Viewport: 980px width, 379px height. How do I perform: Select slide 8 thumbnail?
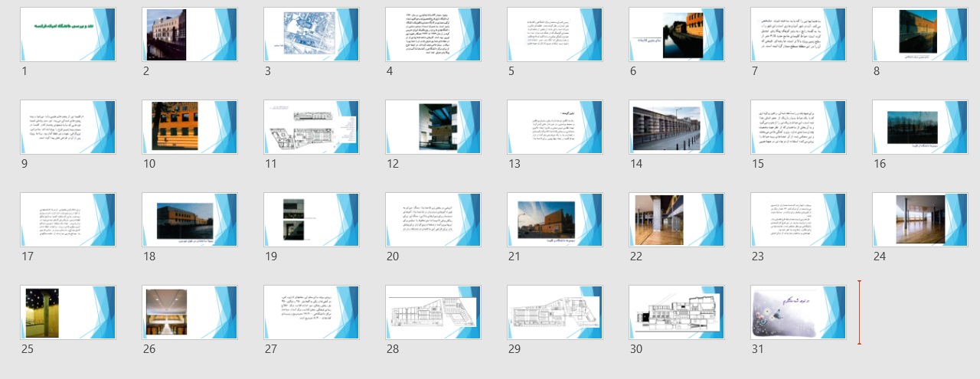coord(920,34)
